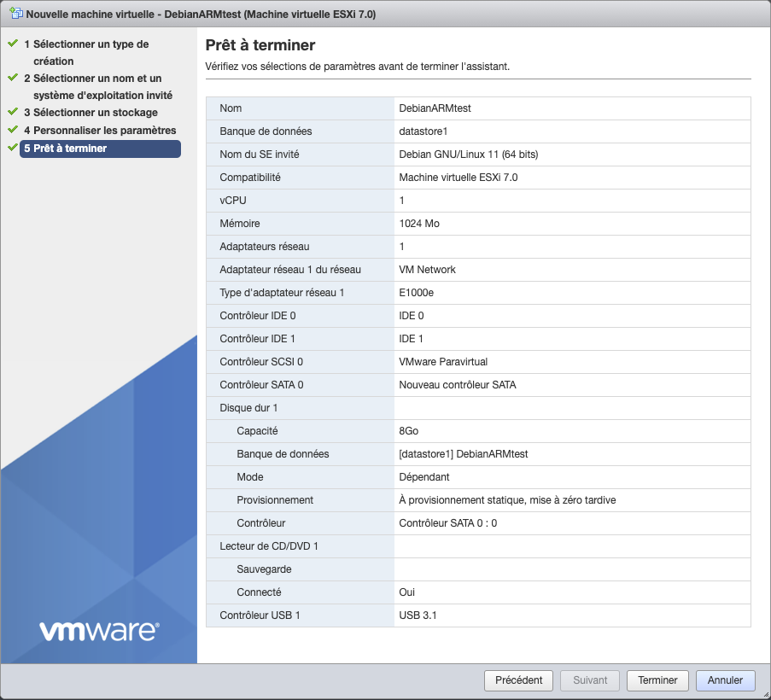
Task: Click the VMware logo
Action: pyautogui.click(x=98, y=631)
